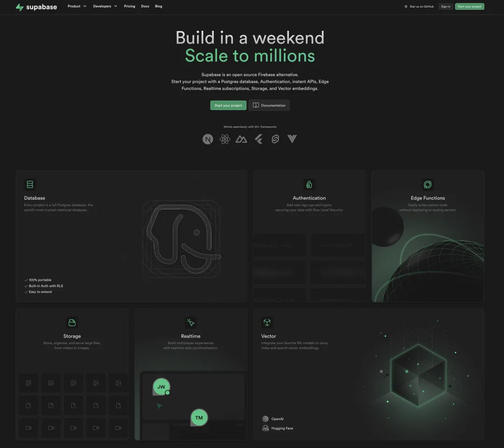The height and width of the screenshot is (448, 504).
Task: Click Built-in Auth with RLS text
Action: 46,286
